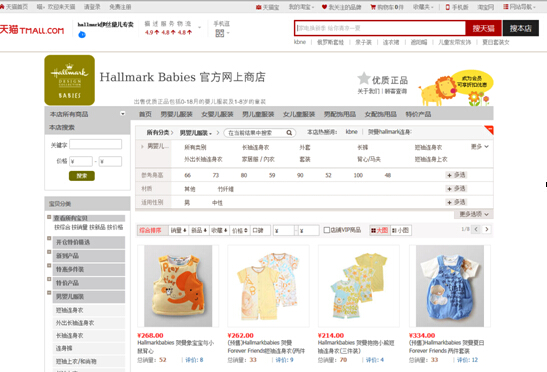Click the previous results page arrow
The image size is (547, 372).
(476, 229)
